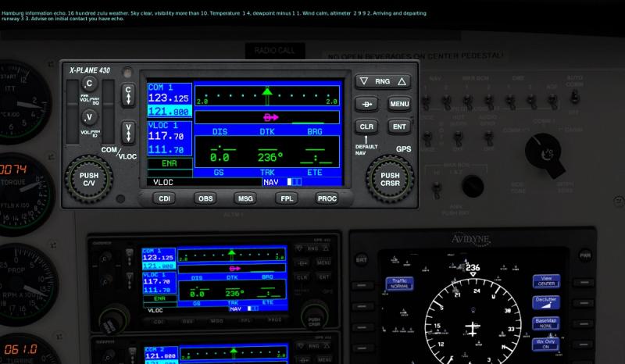Click the ENR annunciation on the GPS screen
The image size is (625, 364).
170,163
